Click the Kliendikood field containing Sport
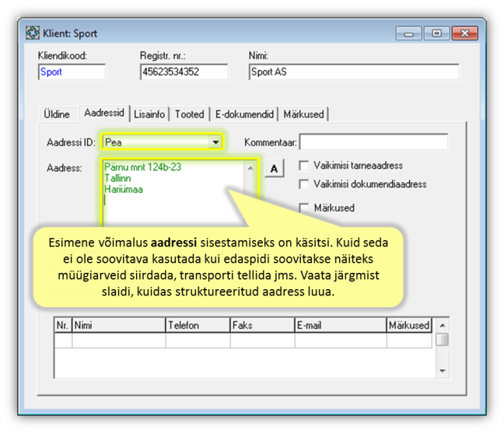 [x=71, y=72]
